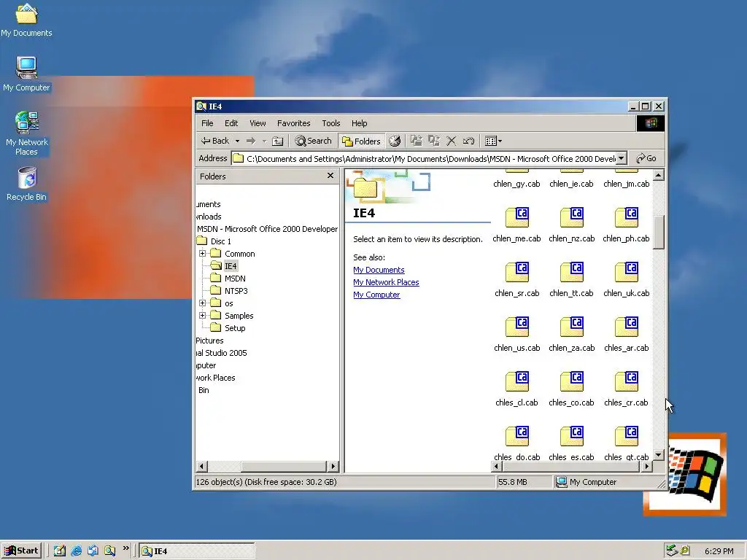Click Folders pane scroll left arrow
The width and height of the screenshot is (747, 560).
(x=201, y=466)
